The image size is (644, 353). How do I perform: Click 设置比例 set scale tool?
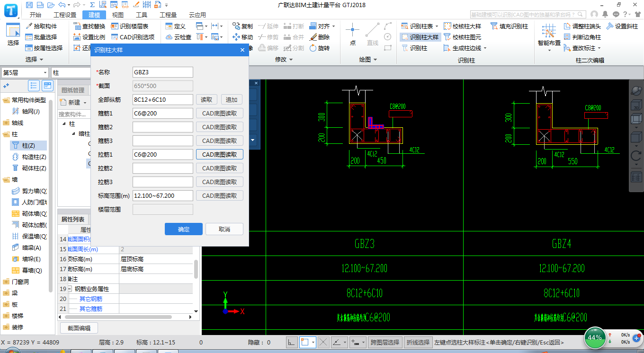click(x=89, y=37)
